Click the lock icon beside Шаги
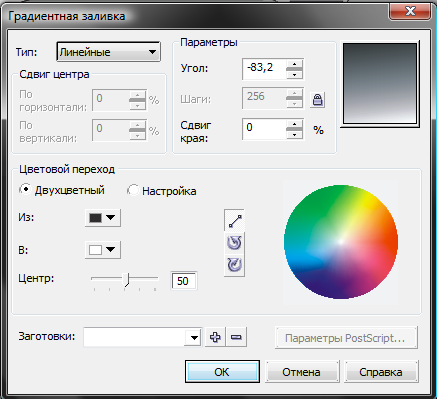The height and width of the screenshot is (399, 437). point(317,99)
